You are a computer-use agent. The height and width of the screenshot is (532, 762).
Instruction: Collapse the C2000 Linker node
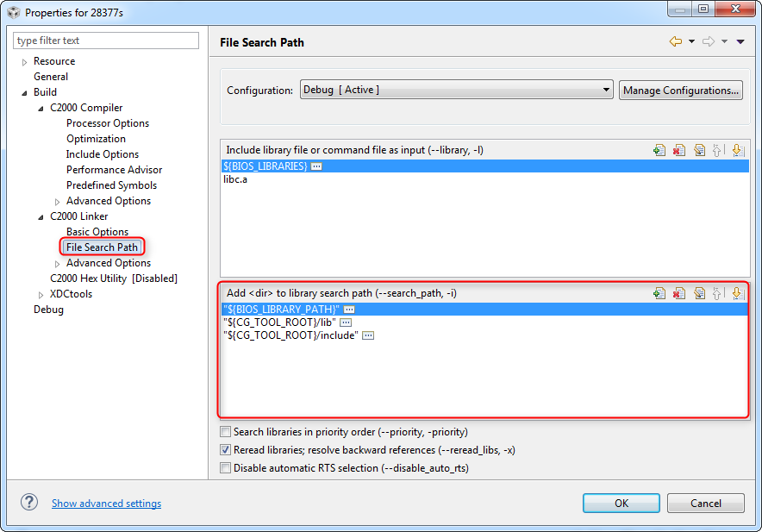pyautogui.click(x=41, y=217)
